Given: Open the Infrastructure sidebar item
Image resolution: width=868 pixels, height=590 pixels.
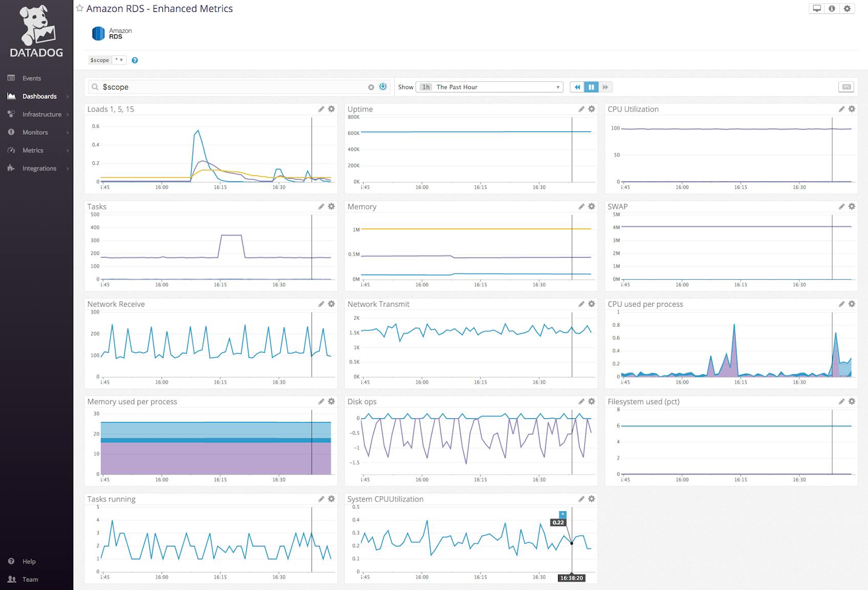Looking at the screenshot, I should [41, 114].
